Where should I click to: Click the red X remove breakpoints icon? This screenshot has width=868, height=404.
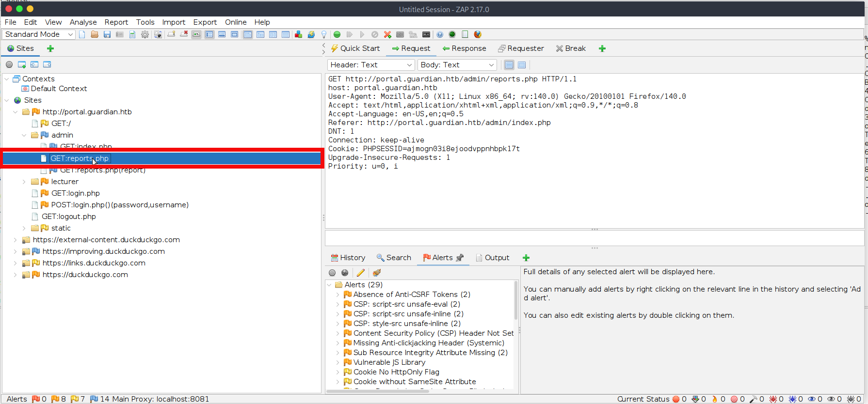coord(387,34)
